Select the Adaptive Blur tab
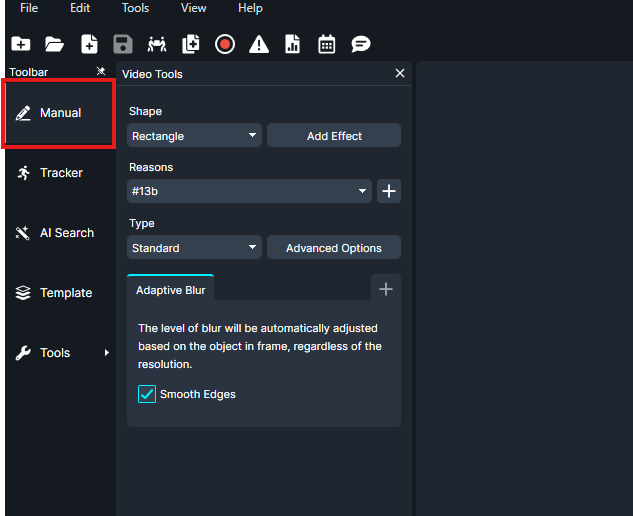 (170, 290)
